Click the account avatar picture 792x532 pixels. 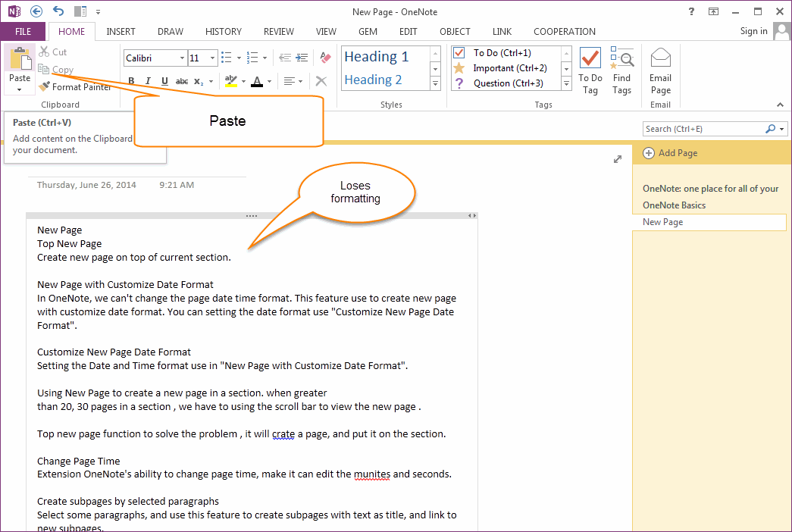(781, 31)
